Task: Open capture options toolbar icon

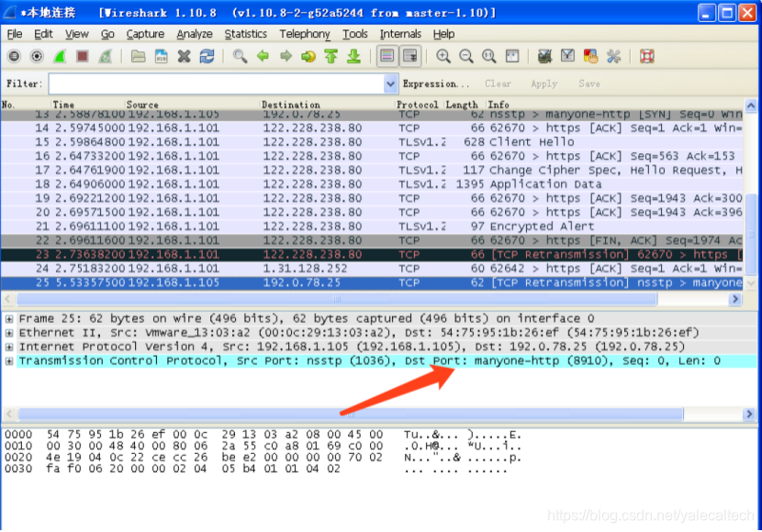Action: point(37,56)
